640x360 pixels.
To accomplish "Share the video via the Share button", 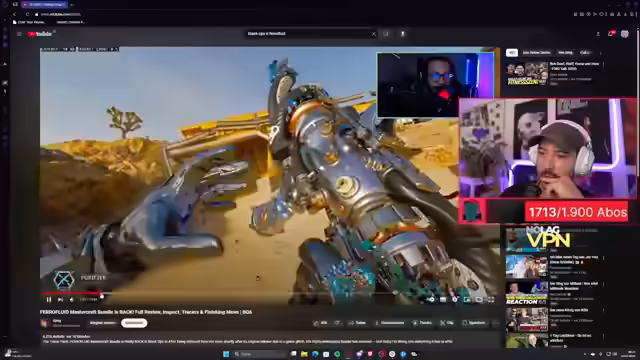I will click(357, 323).
